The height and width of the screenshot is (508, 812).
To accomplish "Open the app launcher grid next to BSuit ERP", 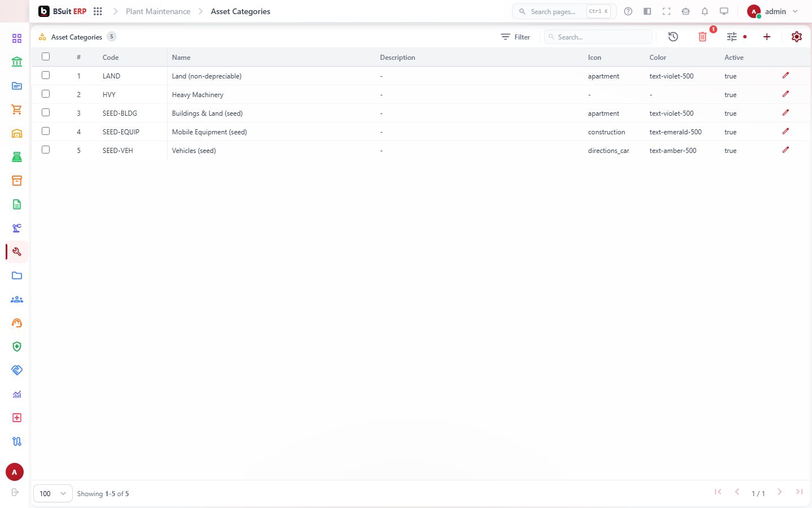I will coord(98,11).
